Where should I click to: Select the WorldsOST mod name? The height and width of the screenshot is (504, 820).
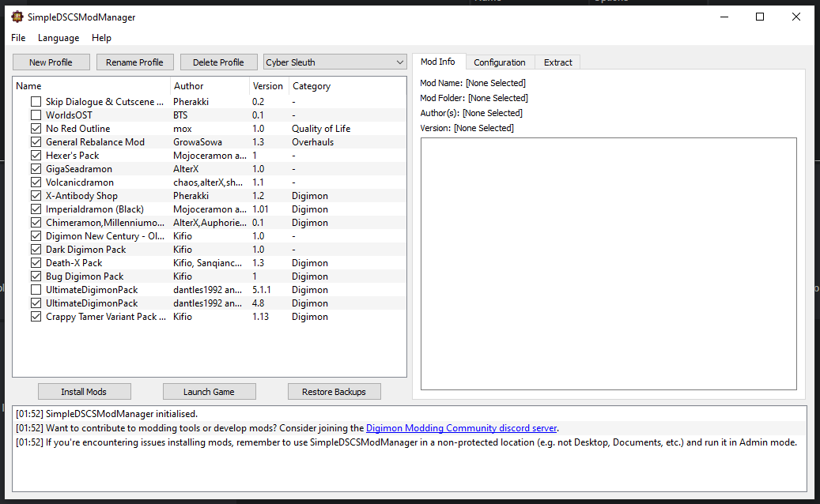click(69, 115)
